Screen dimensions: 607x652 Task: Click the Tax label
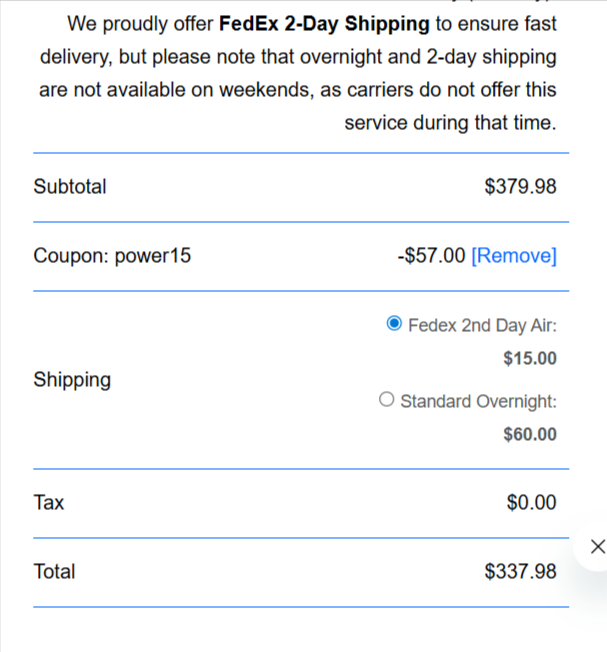point(49,503)
